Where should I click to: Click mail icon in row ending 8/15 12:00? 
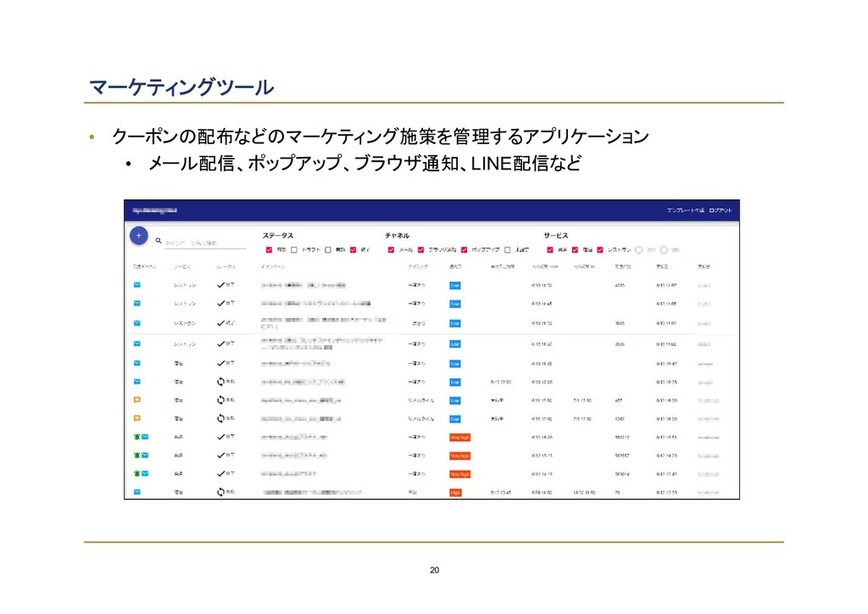tap(136, 382)
